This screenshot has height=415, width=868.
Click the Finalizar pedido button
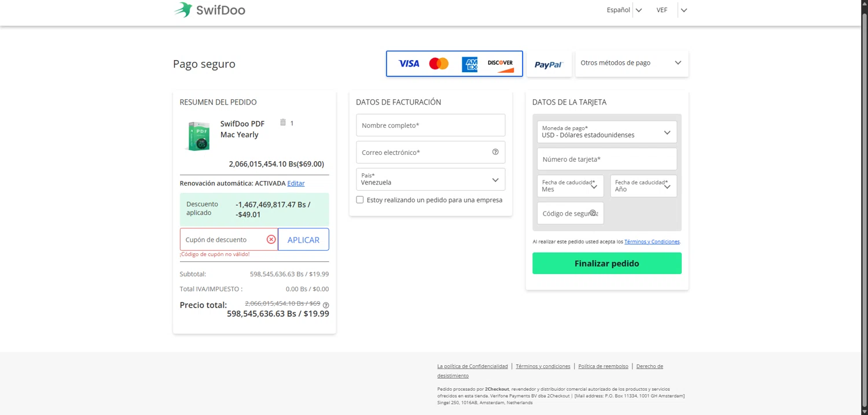(x=607, y=263)
